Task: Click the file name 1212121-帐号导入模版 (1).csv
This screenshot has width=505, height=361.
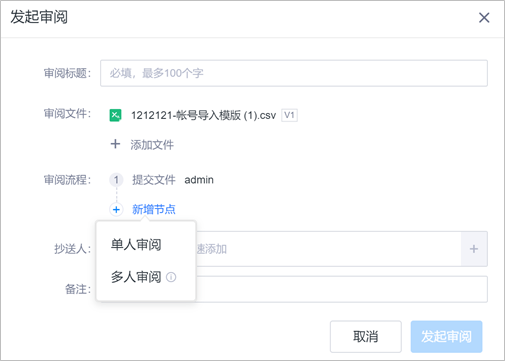Action: point(204,115)
